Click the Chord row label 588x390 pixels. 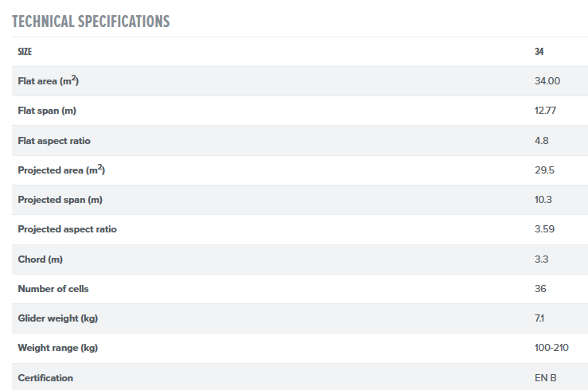(x=40, y=259)
